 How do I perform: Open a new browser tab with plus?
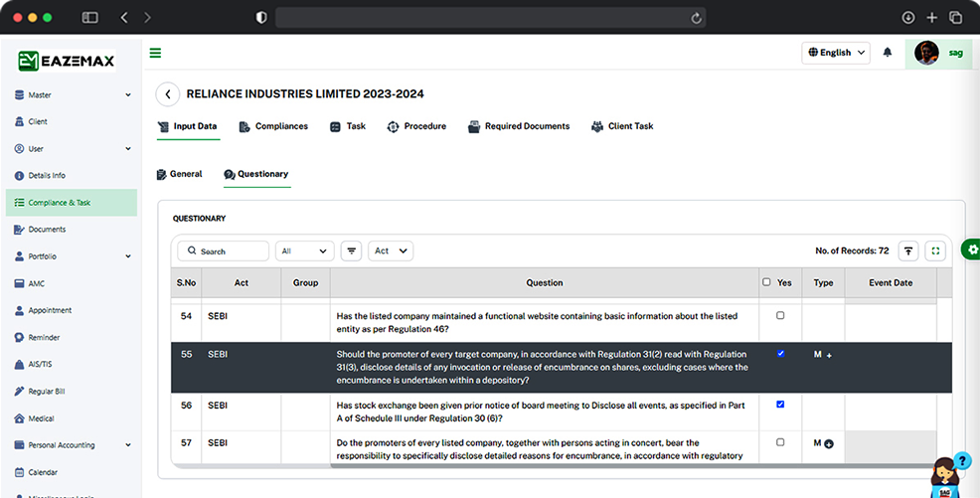(x=932, y=18)
